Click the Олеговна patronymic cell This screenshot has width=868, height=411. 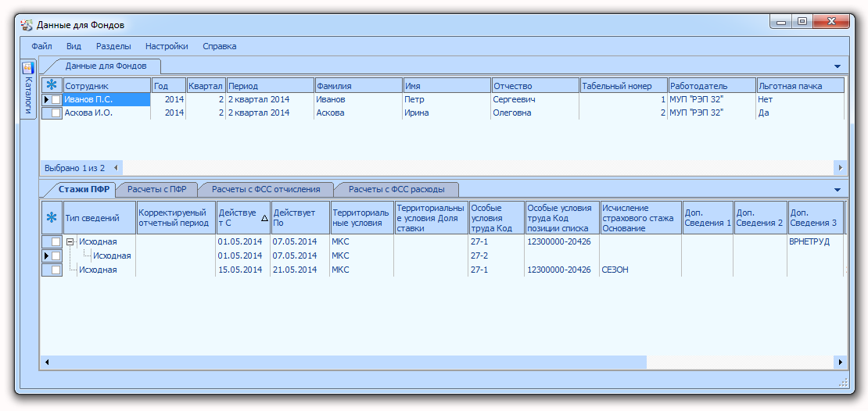(536, 113)
